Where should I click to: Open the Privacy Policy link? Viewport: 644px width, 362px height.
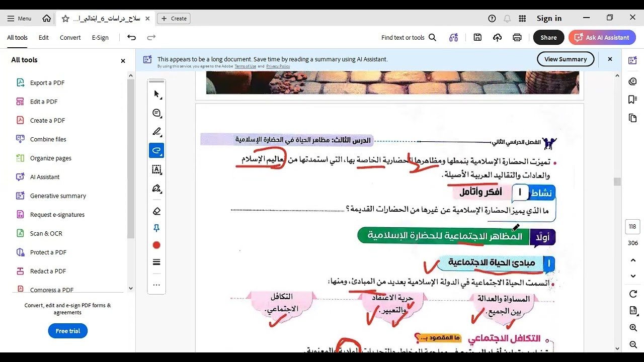[x=278, y=66]
